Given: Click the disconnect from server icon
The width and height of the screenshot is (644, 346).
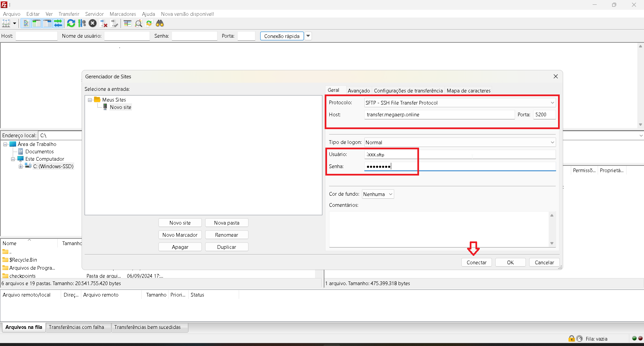Looking at the screenshot, I should [104, 24].
